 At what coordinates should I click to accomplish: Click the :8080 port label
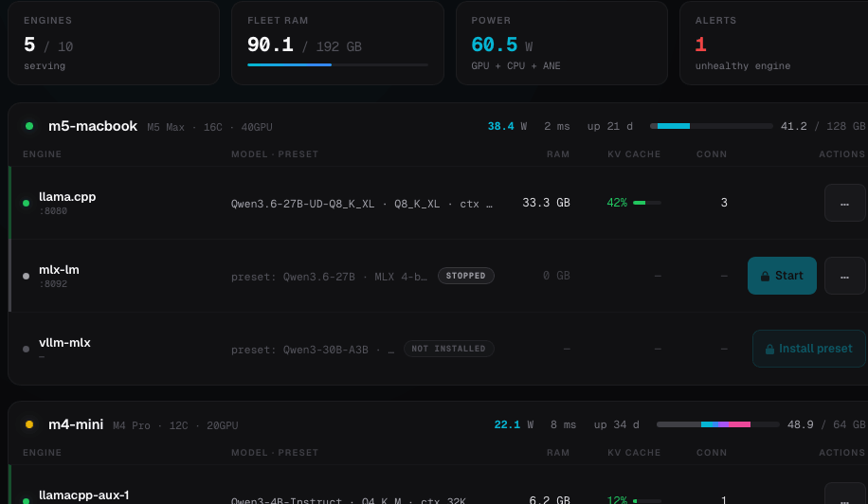pyautogui.click(x=53, y=210)
